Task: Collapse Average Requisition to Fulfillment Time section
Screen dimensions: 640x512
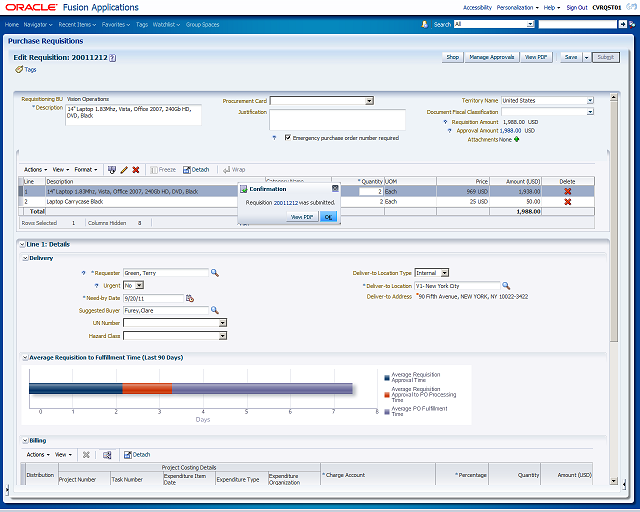Action: [25, 358]
